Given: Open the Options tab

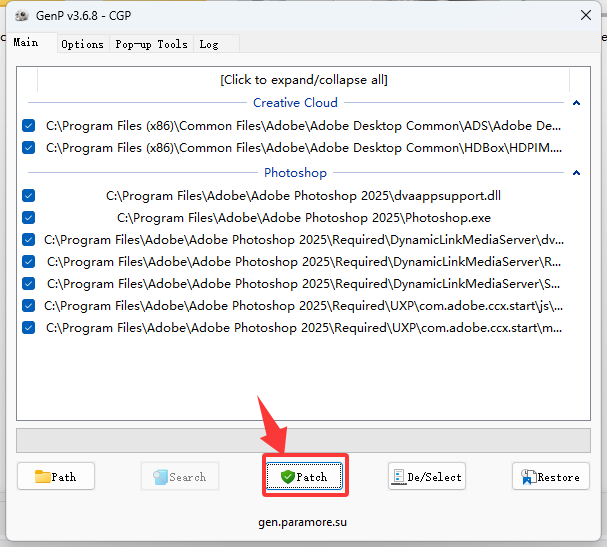Looking at the screenshot, I should click(82, 45).
